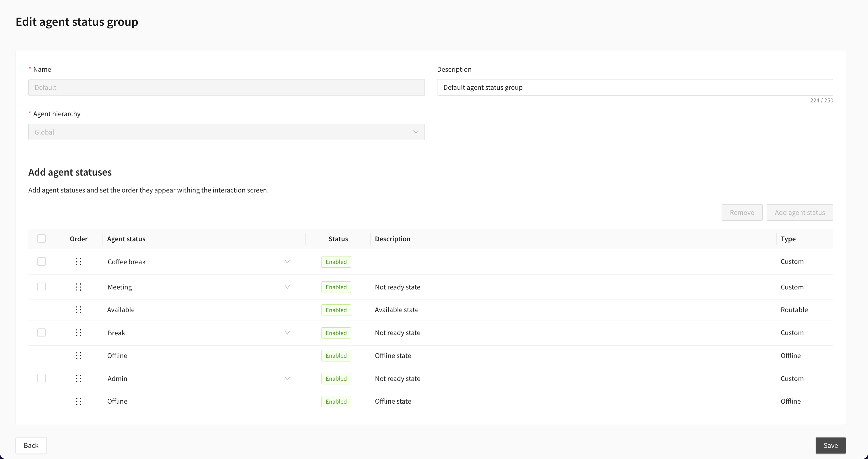Click the Status column header
The height and width of the screenshot is (459, 868).
(338, 239)
